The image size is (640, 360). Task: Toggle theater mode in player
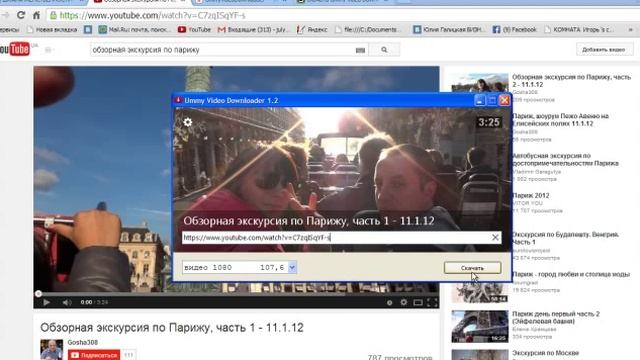click(x=418, y=302)
